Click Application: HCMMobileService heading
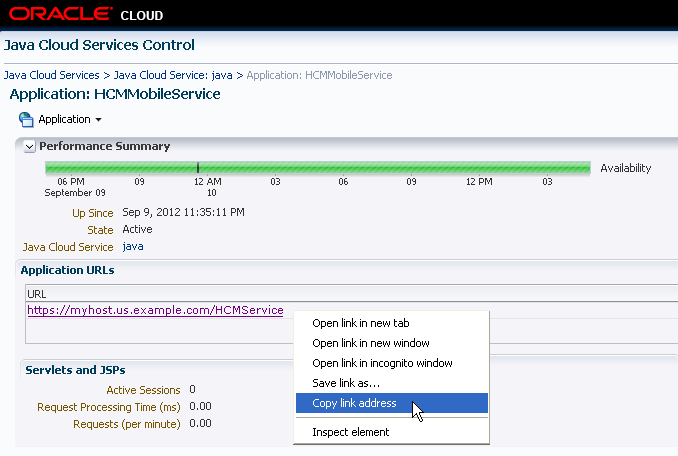Screen dimensions: 678x456 pyautogui.click(x=115, y=94)
